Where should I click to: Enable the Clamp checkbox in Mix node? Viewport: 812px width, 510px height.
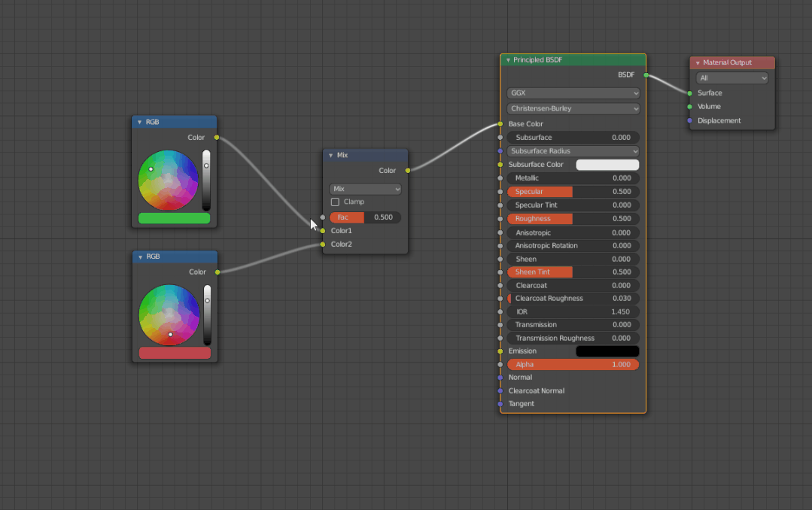pos(335,202)
